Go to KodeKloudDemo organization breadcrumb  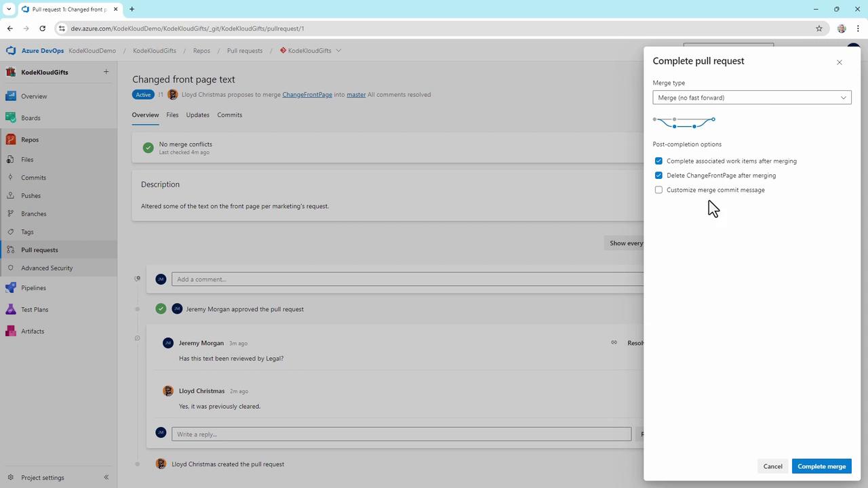click(92, 51)
